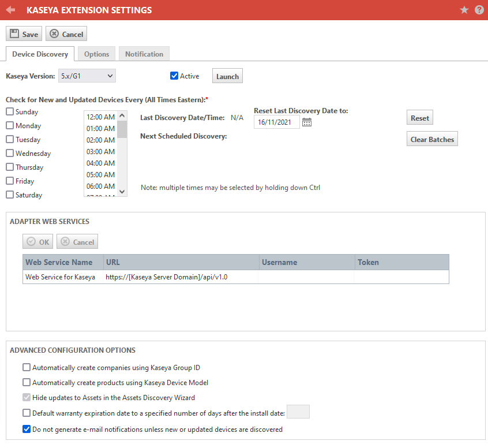Mark page as favorite with star icon
The image size is (488, 448).
click(x=464, y=10)
